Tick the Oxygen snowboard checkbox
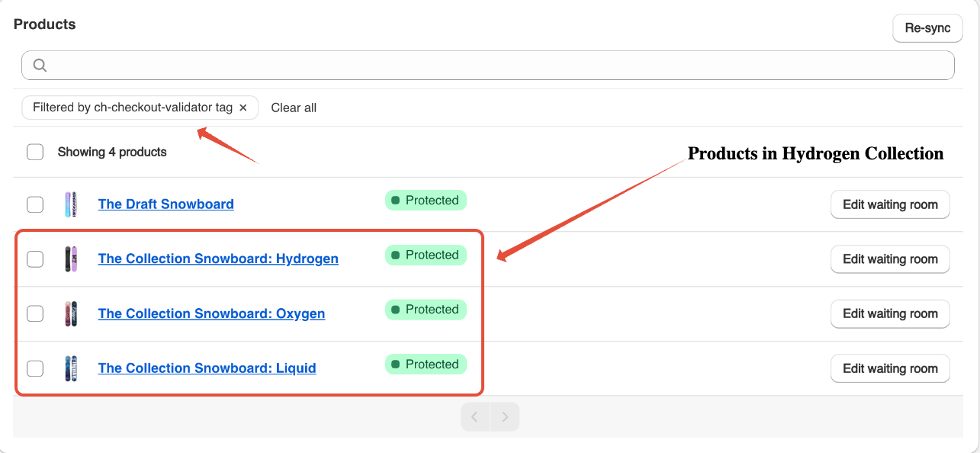The width and height of the screenshot is (980, 453). click(x=35, y=313)
